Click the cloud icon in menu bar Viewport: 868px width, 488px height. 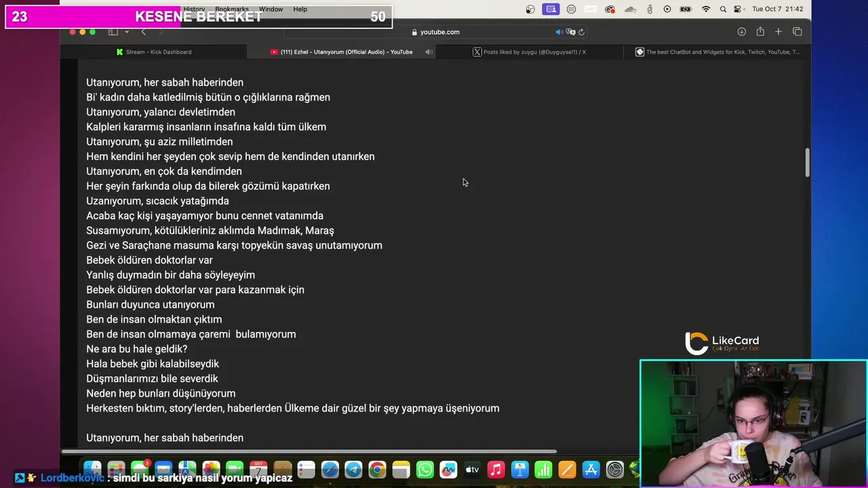coord(631,9)
